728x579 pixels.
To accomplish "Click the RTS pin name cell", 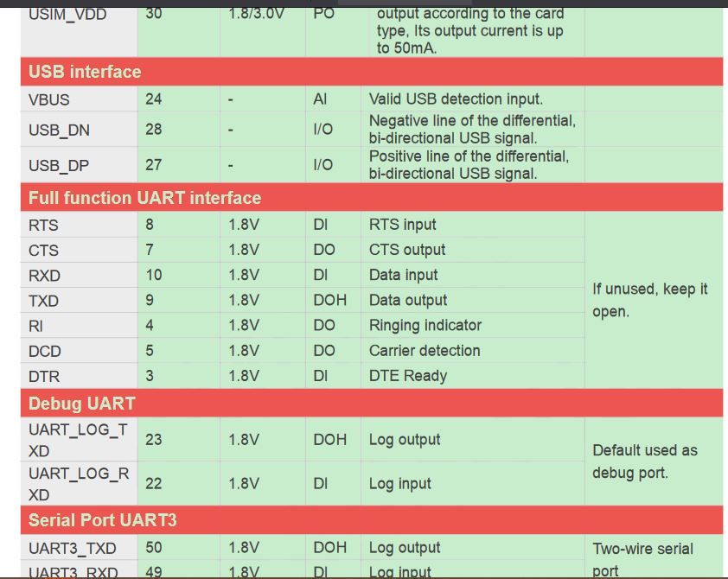I will 43,226.
